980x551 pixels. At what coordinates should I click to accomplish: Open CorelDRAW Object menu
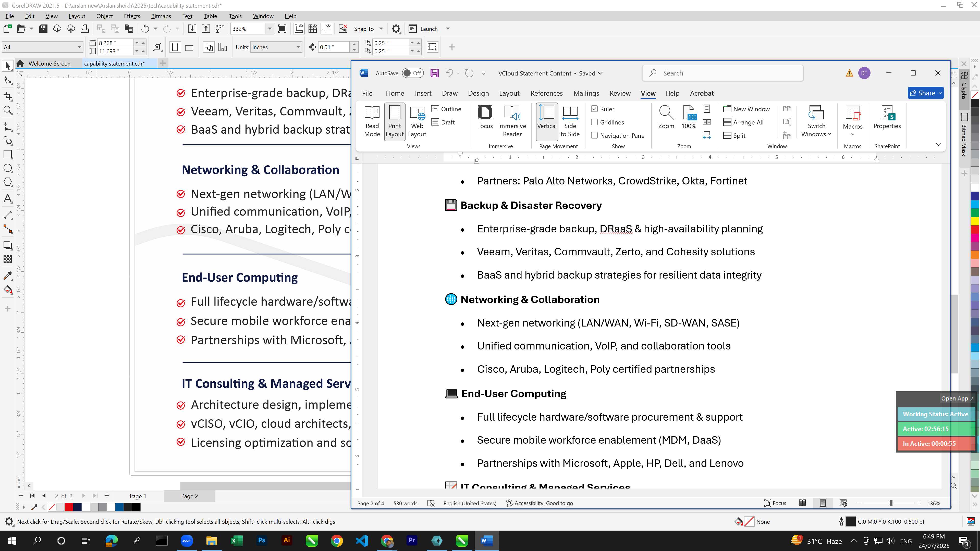(104, 16)
